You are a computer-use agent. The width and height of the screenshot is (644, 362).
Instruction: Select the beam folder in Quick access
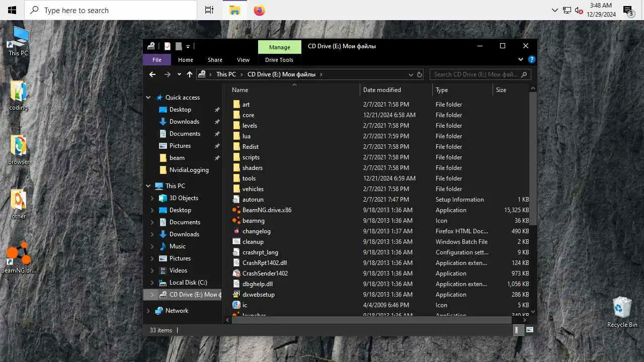[177, 158]
